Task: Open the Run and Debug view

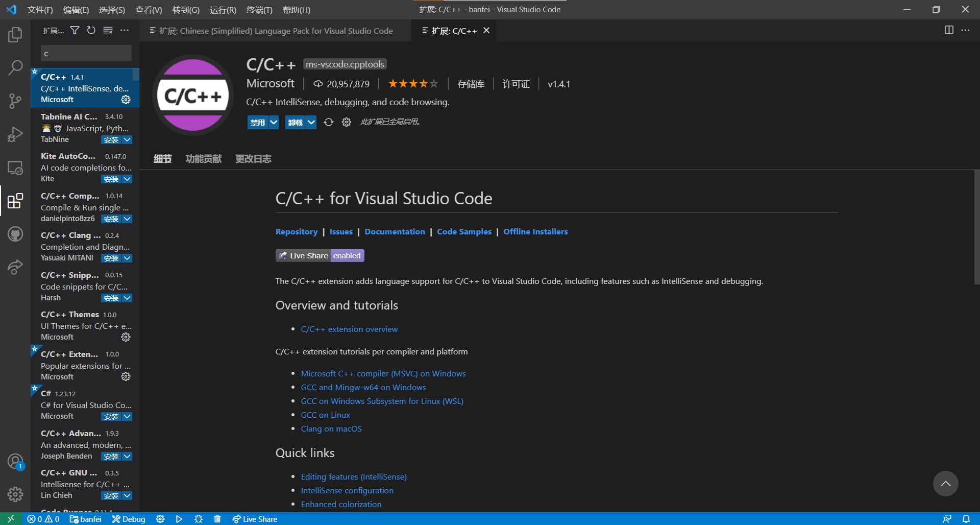Action: click(15, 134)
